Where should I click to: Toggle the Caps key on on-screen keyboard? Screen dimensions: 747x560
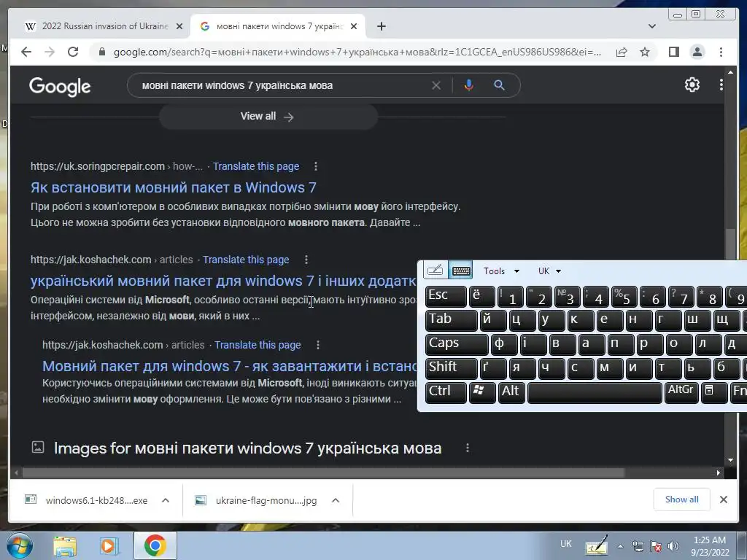(x=457, y=343)
